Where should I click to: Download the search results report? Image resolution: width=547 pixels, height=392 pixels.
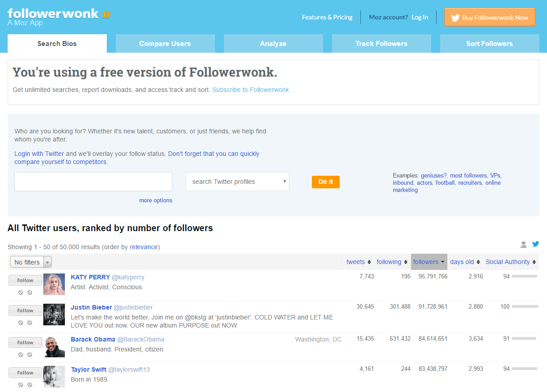coord(524,244)
